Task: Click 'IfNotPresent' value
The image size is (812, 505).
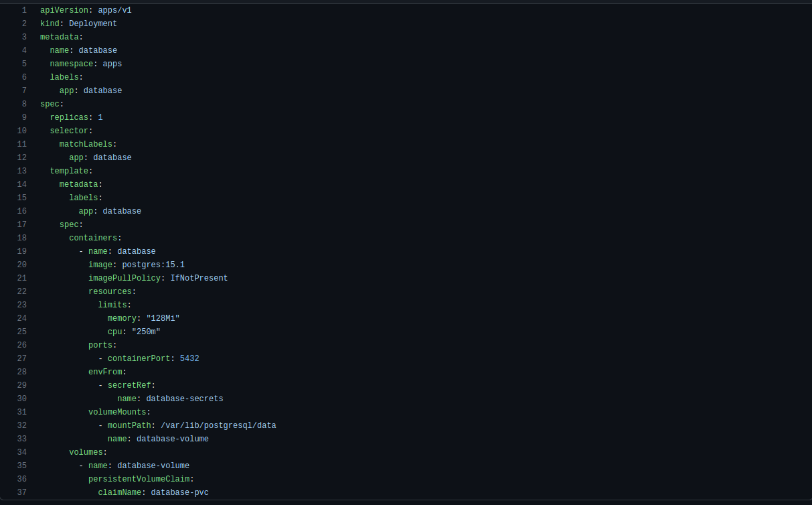Action: pos(199,278)
